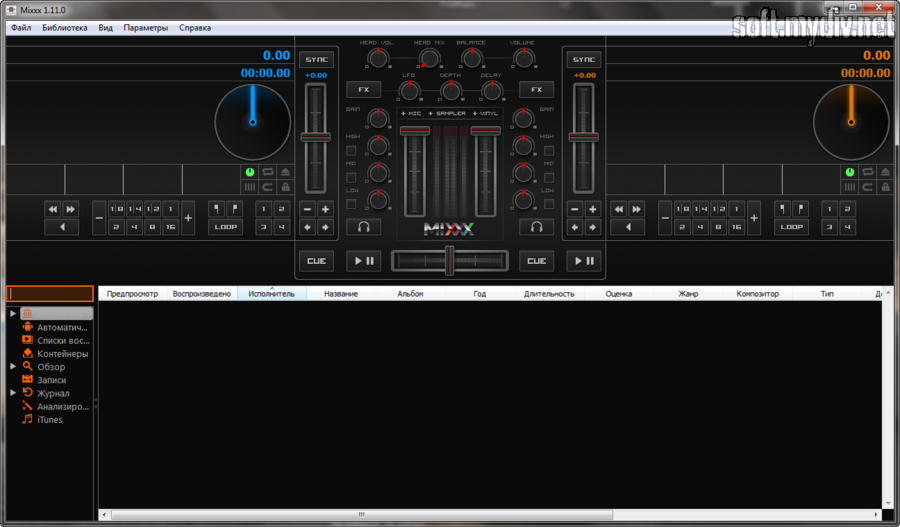Toggle left channel HIGH kill checkbox

point(351,150)
